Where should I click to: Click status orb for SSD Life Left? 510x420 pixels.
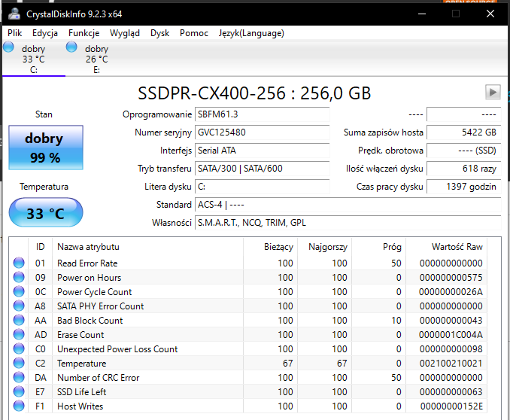pos(19,391)
